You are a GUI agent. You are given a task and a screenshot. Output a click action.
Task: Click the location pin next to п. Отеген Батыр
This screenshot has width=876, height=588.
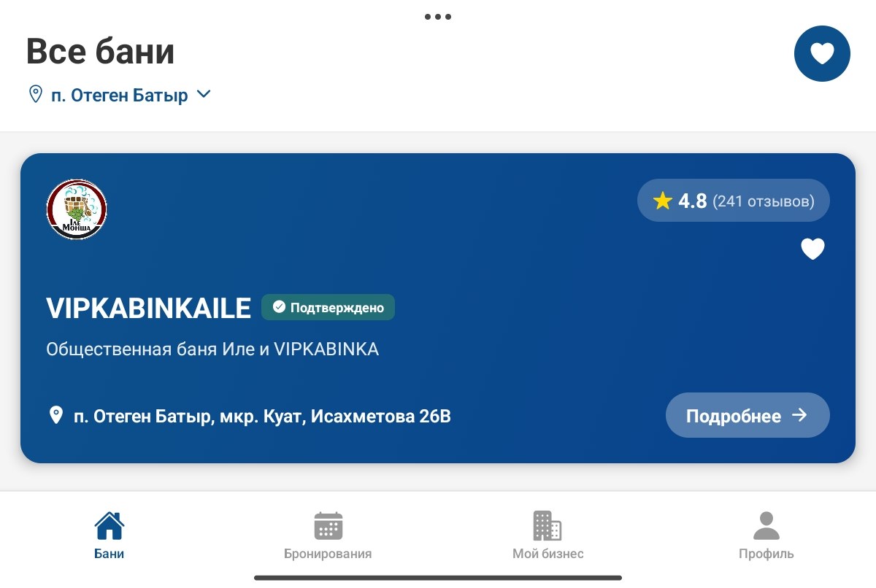click(x=35, y=94)
